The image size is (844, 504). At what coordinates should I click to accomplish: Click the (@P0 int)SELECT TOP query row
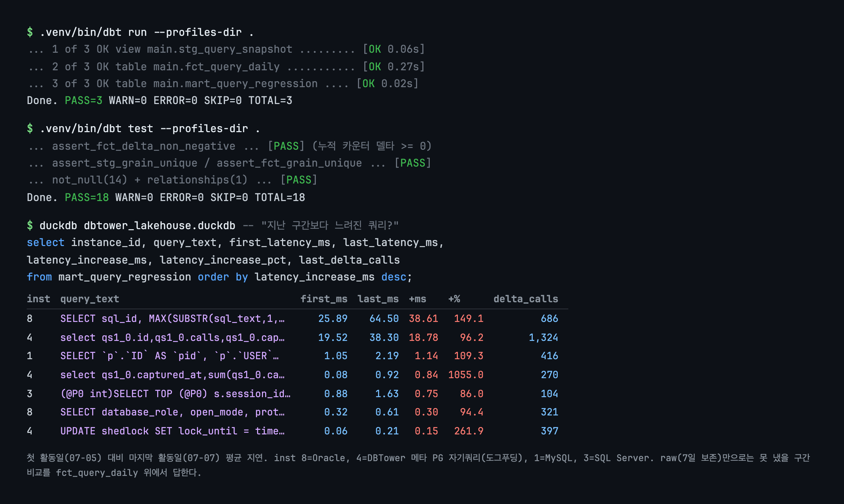(293, 394)
